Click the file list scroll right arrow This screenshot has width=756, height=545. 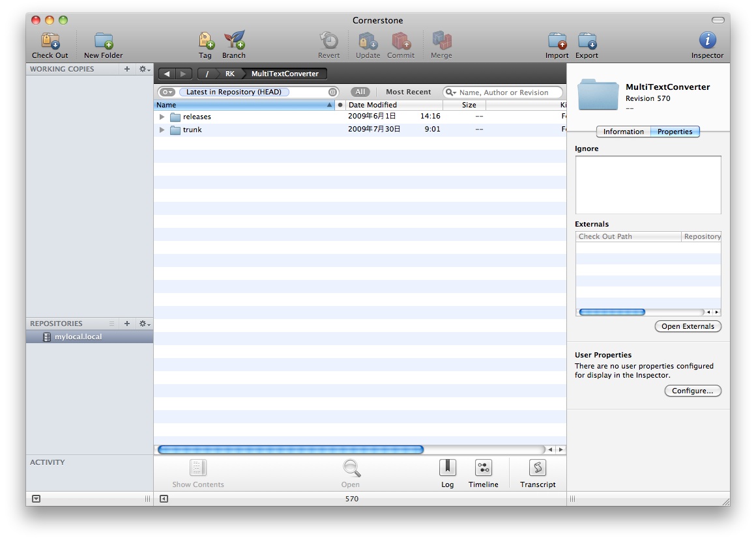click(x=560, y=449)
